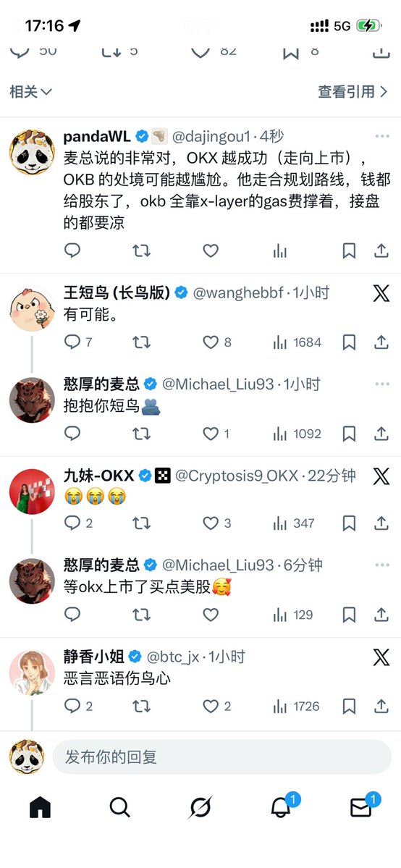This screenshot has height=868, width=401.
Task: Tap the 发布你的回复 reply field
Action: click(x=222, y=757)
